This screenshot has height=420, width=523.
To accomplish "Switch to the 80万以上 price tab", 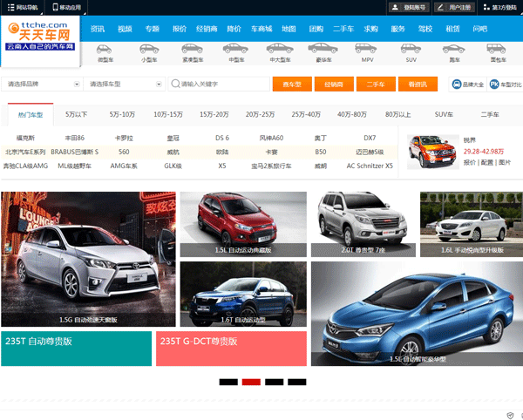I will point(398,115).
